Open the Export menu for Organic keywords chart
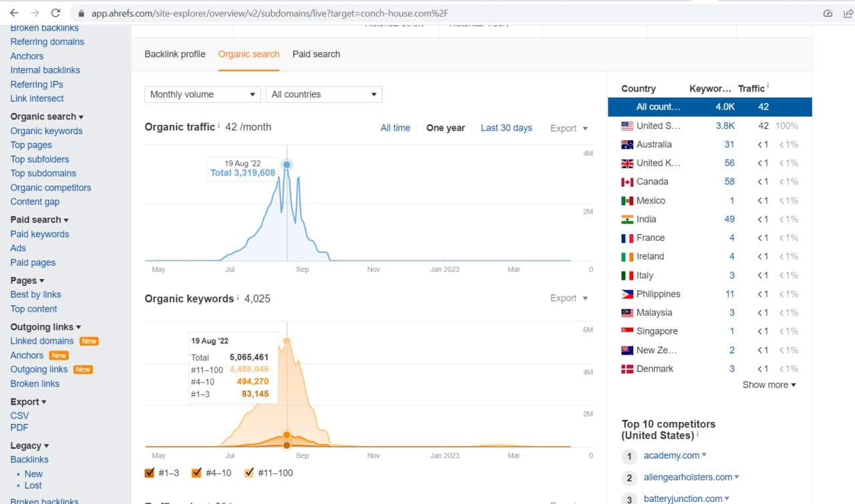Image resolution: width=855 pixels, height=504 pixels. (x=569, y=298)
